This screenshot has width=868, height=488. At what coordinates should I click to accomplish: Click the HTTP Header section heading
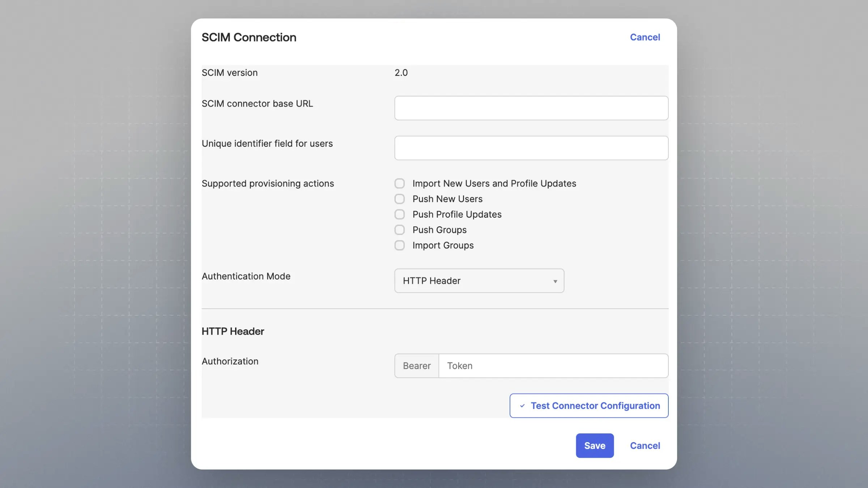pyautogui.click(x=233, y=331)
